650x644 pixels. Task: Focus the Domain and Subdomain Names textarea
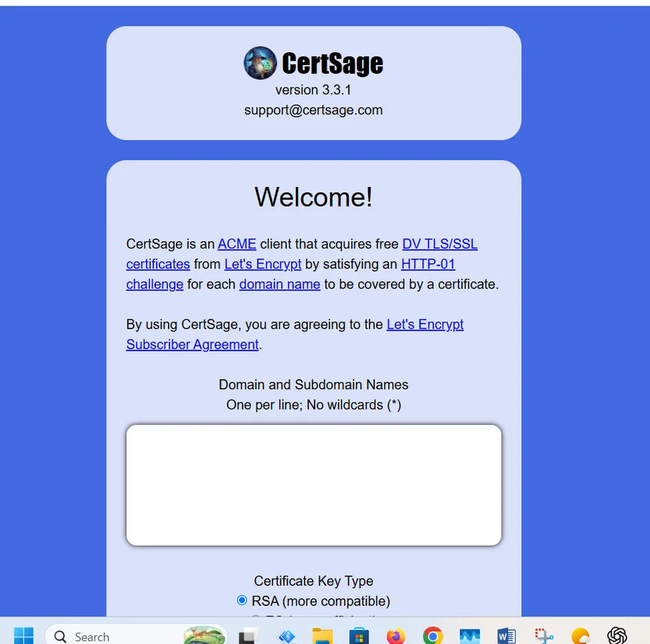314,484
